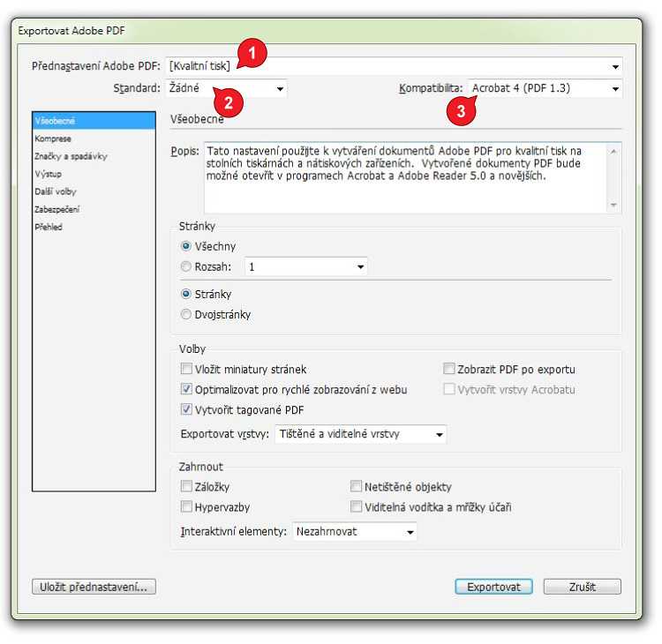
Task: Toggle Optimalizovat pro rychlé zobrazování z webu
Action: [186, 390]
